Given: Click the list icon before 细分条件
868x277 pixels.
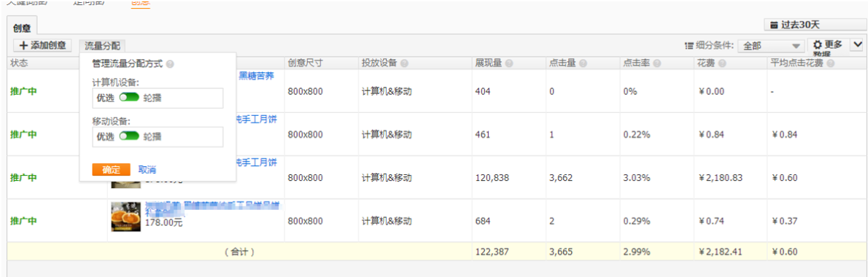Looking at the screenshot, I should pos(689,46).
